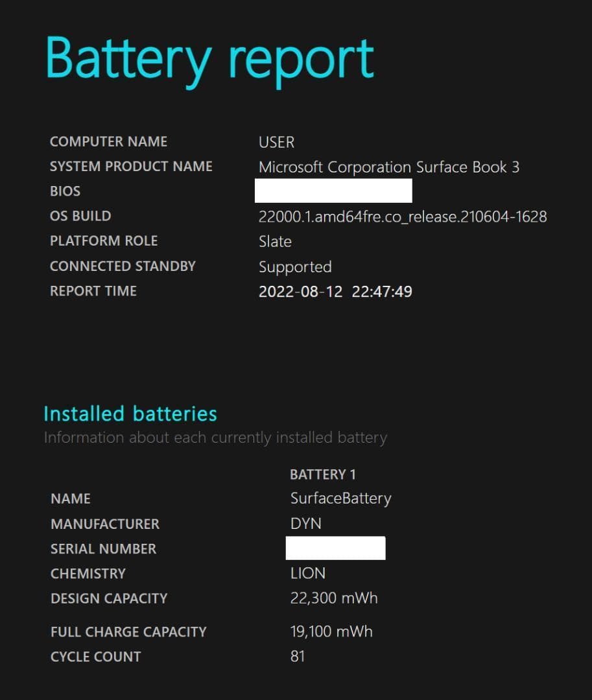
Task: Click the PLATFORM ROLE value Slate
Action: 275,241
